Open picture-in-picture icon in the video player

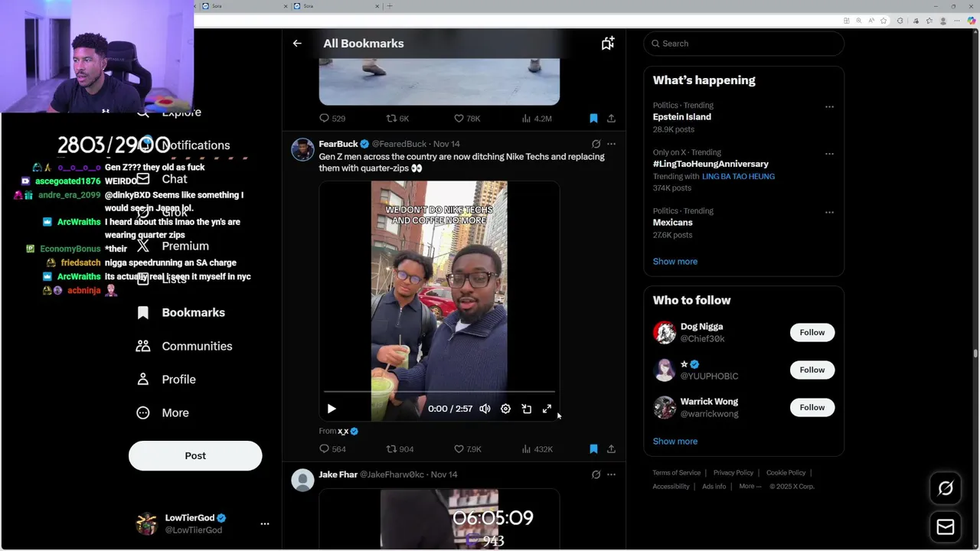526,409
